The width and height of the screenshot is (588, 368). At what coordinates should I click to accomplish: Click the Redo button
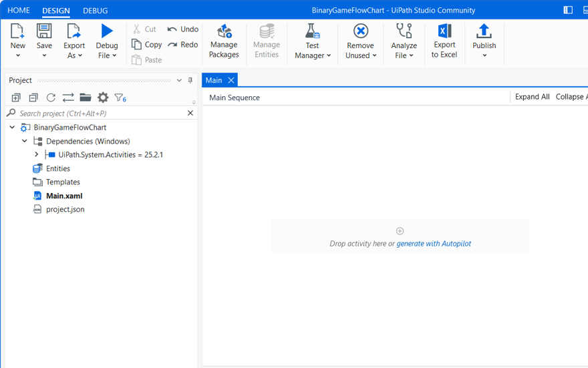pos(183,45)
